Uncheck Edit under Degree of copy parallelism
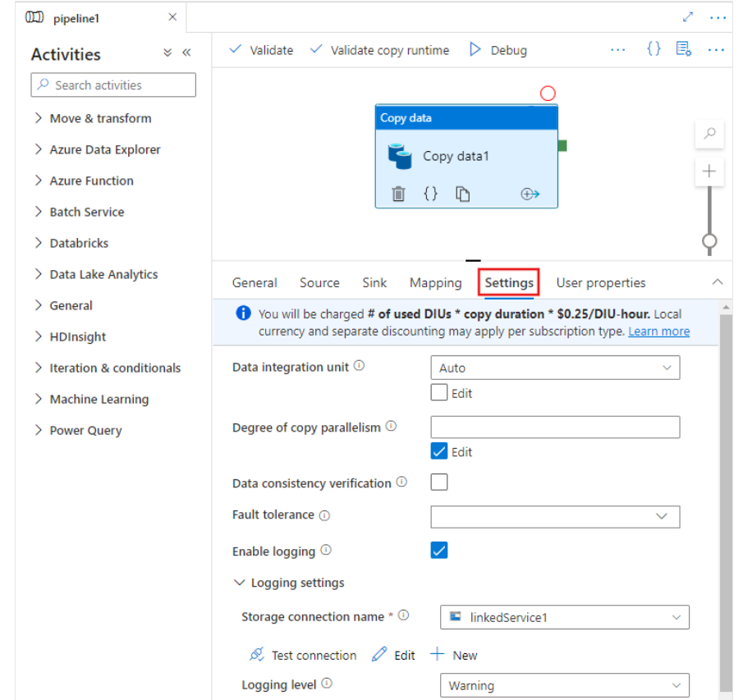Screen dimensions: 743x700 [x=438, y=451]
